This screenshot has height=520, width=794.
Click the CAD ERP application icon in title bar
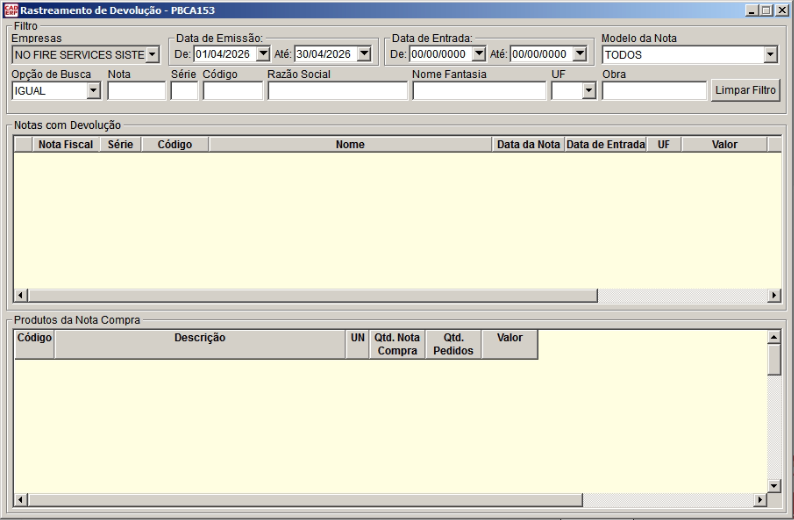[11, 10]
